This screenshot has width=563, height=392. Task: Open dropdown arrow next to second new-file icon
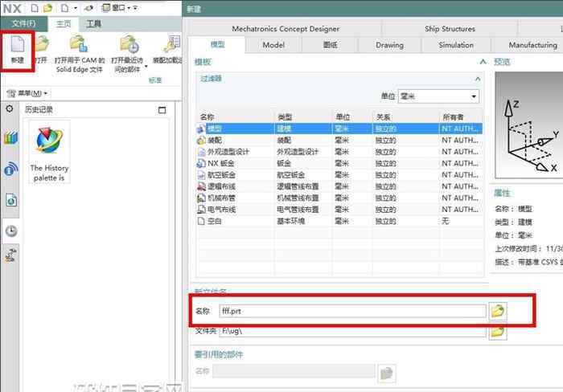[76, 8]
